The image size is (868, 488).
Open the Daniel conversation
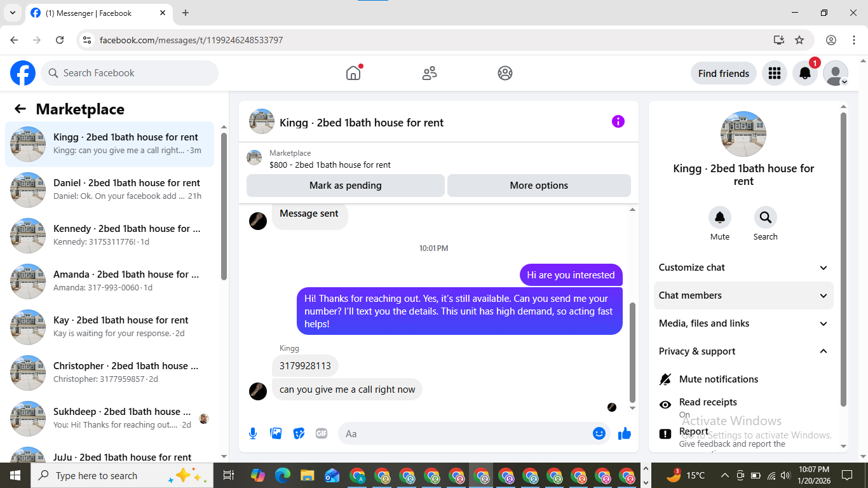click(x=109, y=190)
